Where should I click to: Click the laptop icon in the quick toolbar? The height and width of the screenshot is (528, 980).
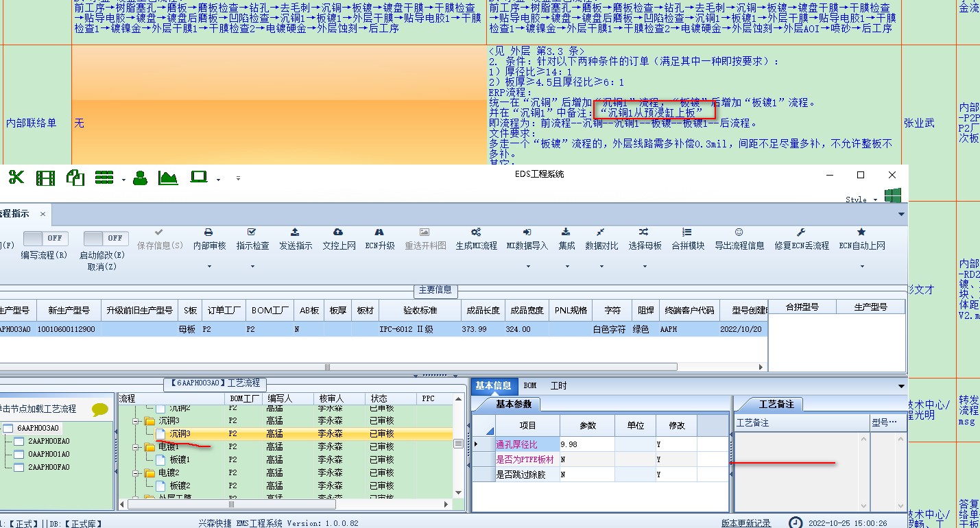click(199, 178)
